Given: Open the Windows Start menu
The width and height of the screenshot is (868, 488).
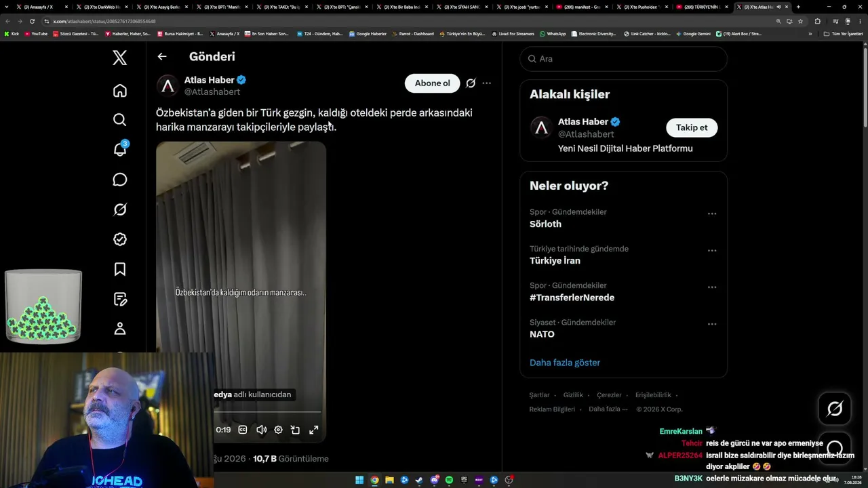Looking at the screenshot, I should tap(359, 480).
